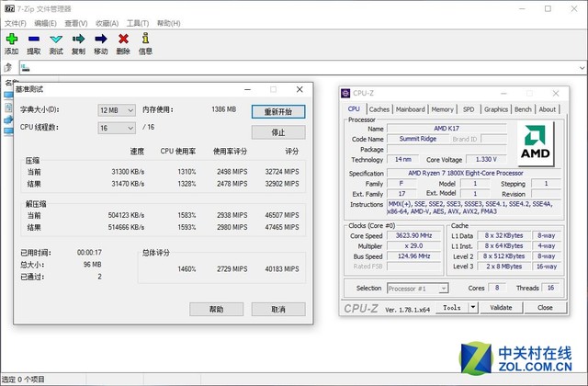Click the Core Speed value 3623.90 MHz
Screen dimensions: 588x386
[414, 235]
